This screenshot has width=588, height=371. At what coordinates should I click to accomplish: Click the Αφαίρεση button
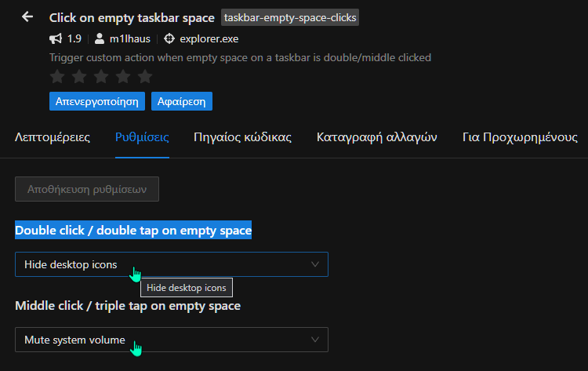pos(182,101)
